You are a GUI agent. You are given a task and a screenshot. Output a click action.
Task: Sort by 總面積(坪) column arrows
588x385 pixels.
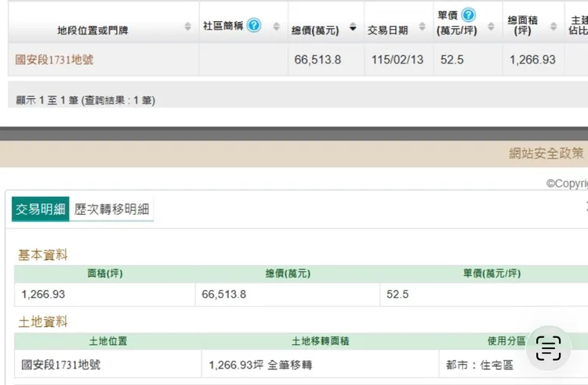(554, 26)
